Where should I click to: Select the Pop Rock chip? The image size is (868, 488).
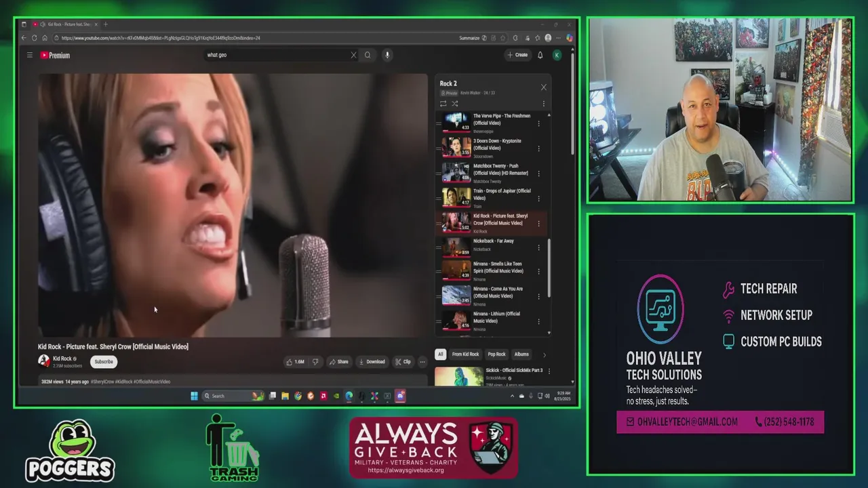(x=496, y=354)
